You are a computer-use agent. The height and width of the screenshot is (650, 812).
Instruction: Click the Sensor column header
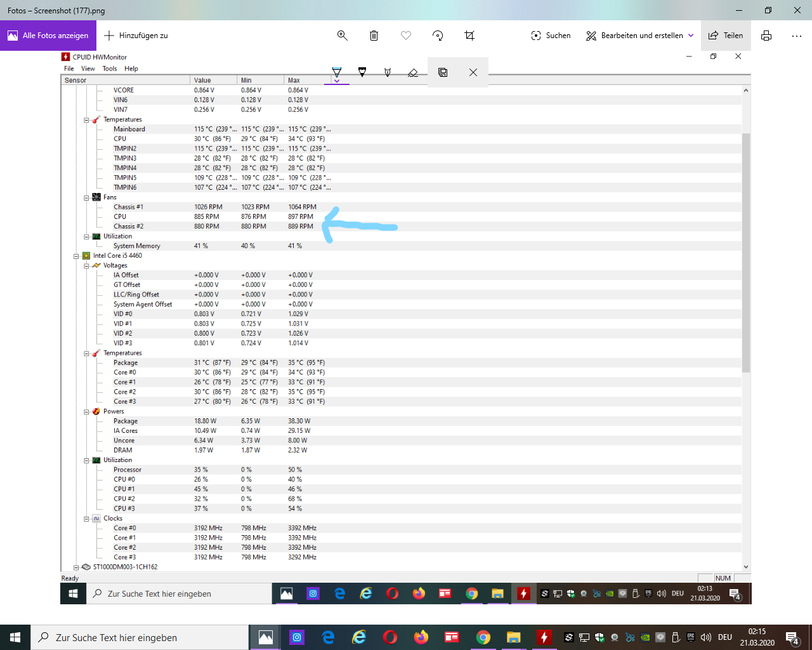click(x=126, y=80)
